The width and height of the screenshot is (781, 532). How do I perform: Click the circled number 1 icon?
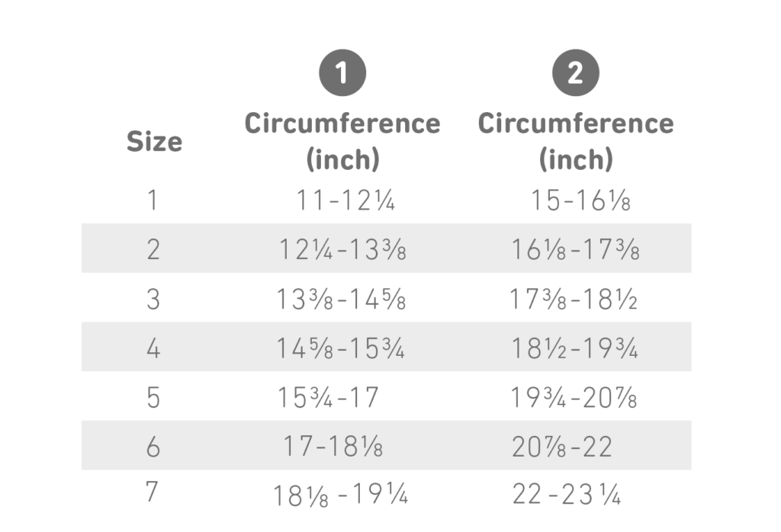coord(342,72)
